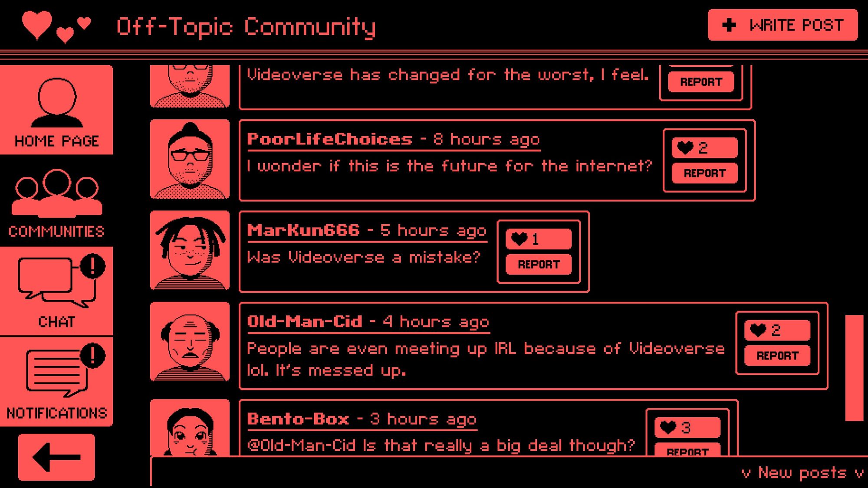Report the PoorLifeChoices post
The width and height of the screenshot is (868, 488).
(x=706, y=173)
